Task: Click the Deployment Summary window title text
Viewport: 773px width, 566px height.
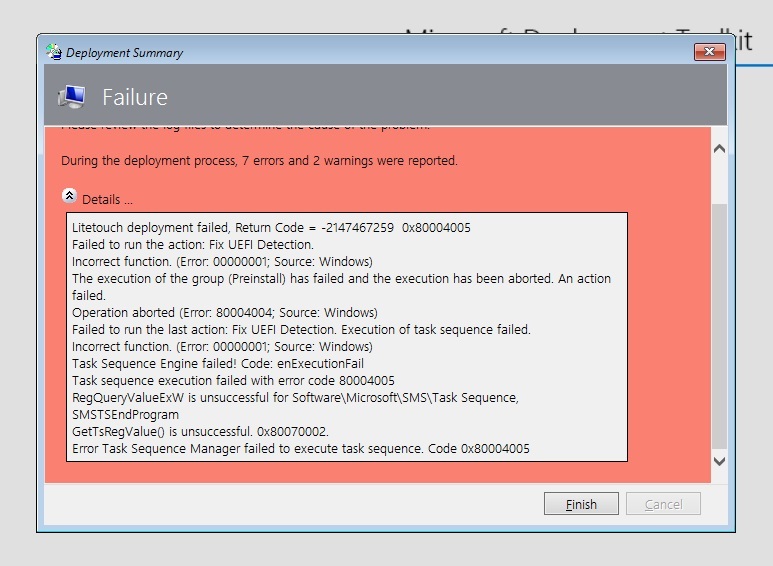Action: pyautogui.click(x=125, y=53)
